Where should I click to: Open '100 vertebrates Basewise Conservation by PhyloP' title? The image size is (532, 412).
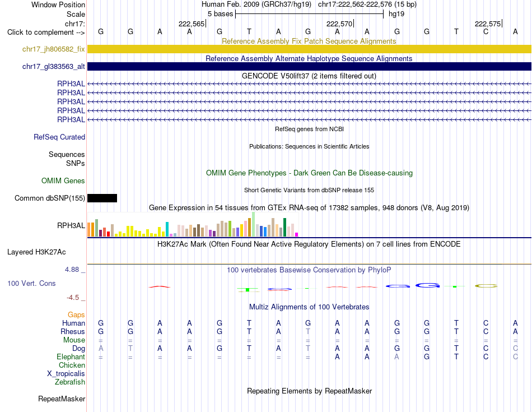point(309,270)
